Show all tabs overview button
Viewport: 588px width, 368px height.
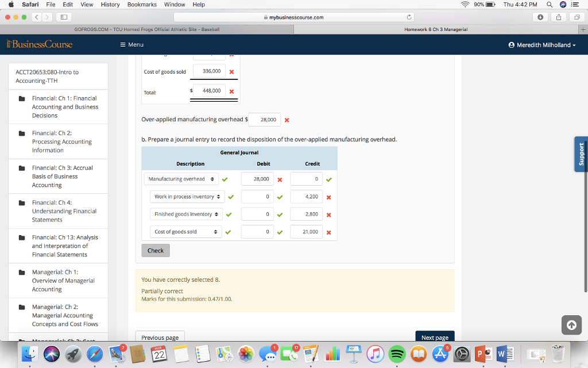coord(577,17)
